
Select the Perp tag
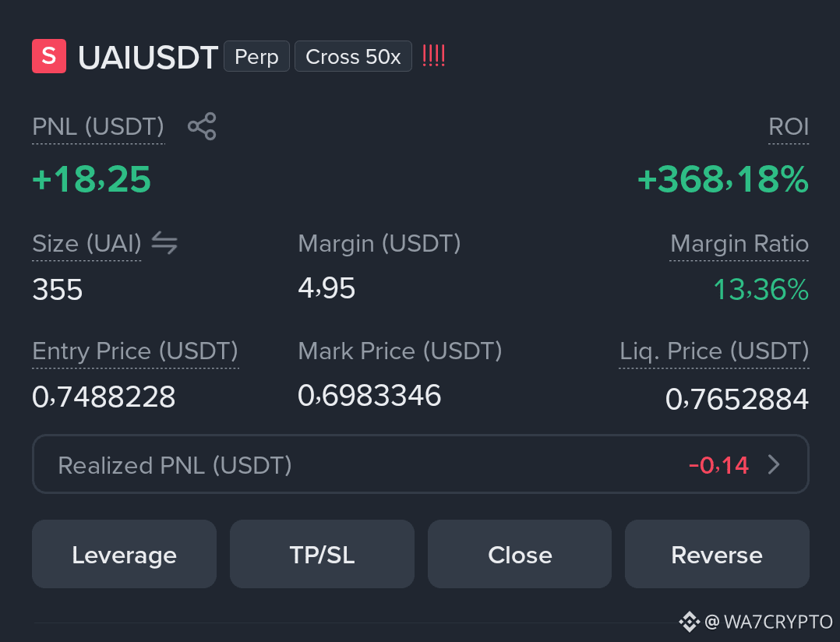(x=256, y=56)
